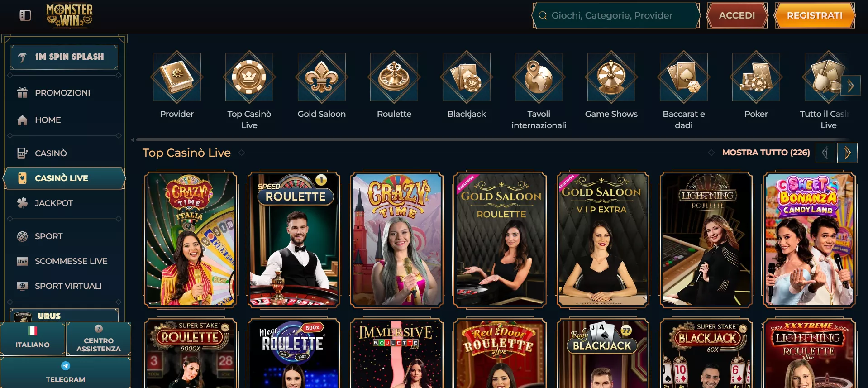The width and height of the screenshot is (868, 388).
Task: Click the Registrati button
Action: pyautogui.click(x=815, y=15)
